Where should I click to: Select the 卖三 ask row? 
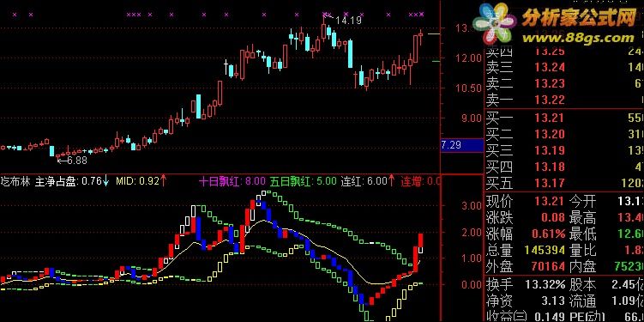[x=564, y=67]
